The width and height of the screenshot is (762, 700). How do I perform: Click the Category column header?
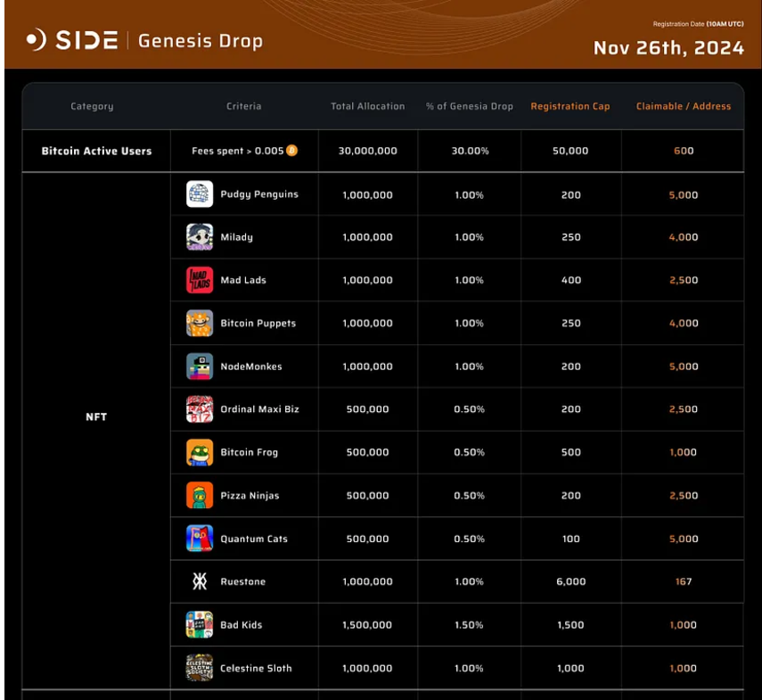[x=92, y=106]
